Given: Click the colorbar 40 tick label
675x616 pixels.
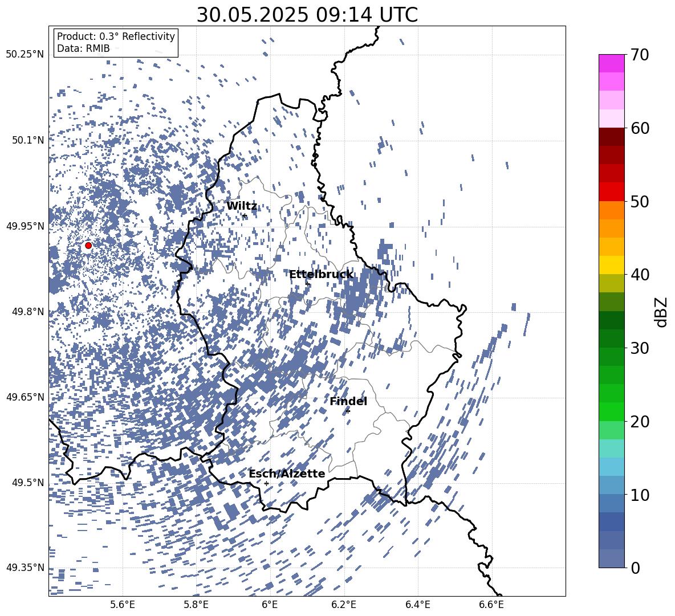Looking at the screenshot, I should coord(640,275).
